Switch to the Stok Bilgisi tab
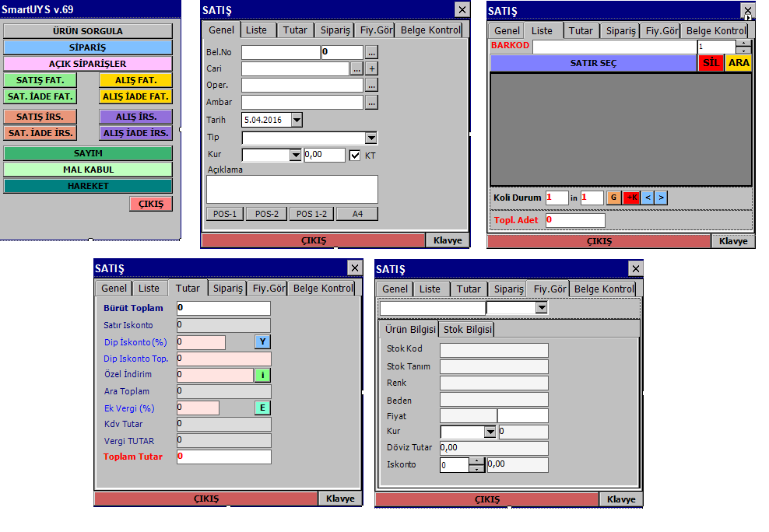The height and width of the screenshot is (532, 769). (x=468, y=329)
